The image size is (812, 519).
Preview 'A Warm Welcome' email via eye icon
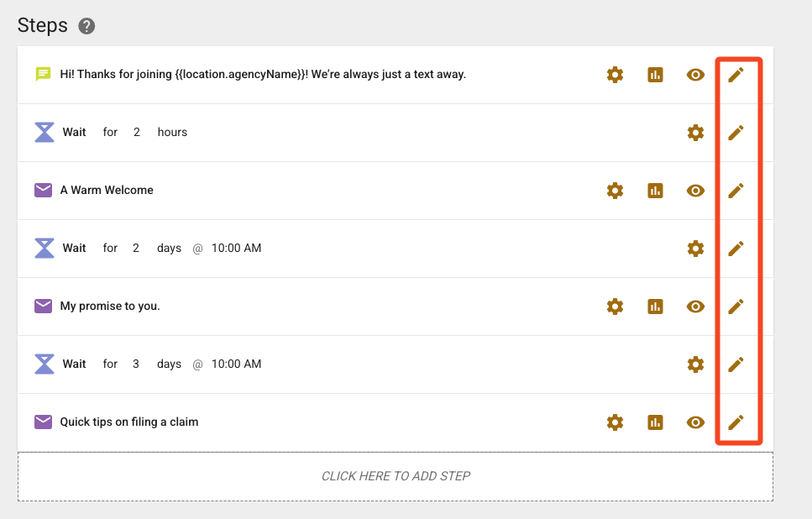pyautogui.click(x=695, y=191)
